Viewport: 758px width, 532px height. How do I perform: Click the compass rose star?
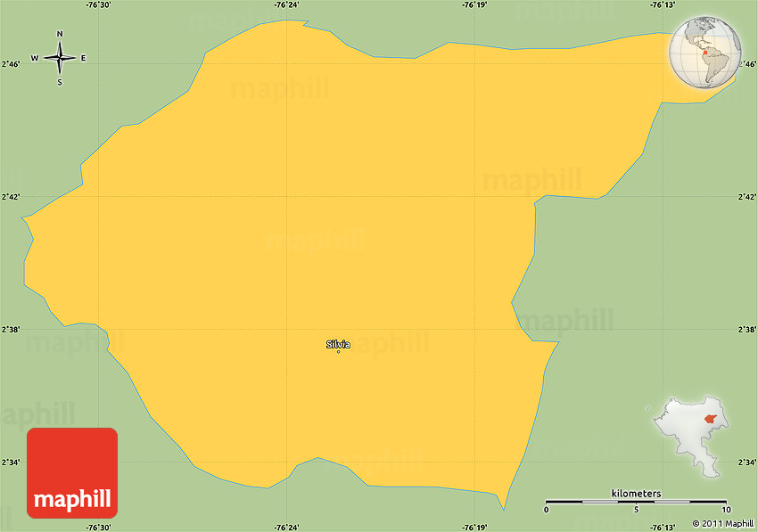[x=60, y=59]
